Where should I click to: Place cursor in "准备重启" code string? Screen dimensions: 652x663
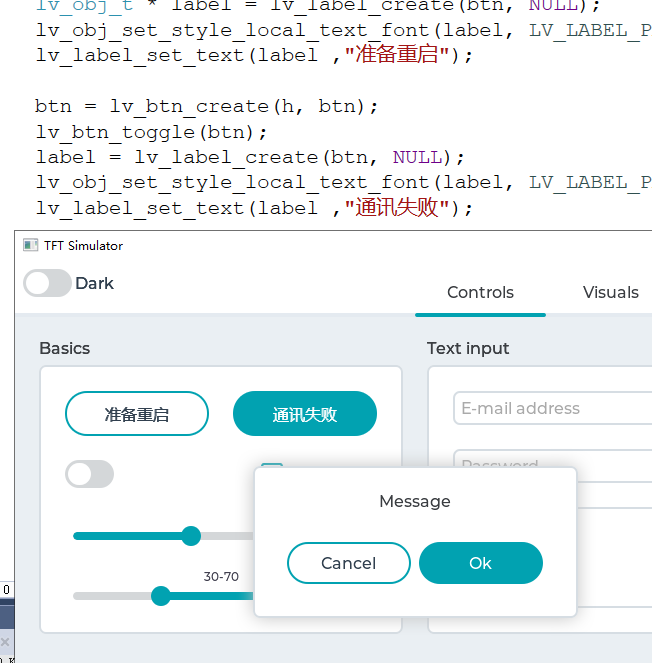(397, 55)
